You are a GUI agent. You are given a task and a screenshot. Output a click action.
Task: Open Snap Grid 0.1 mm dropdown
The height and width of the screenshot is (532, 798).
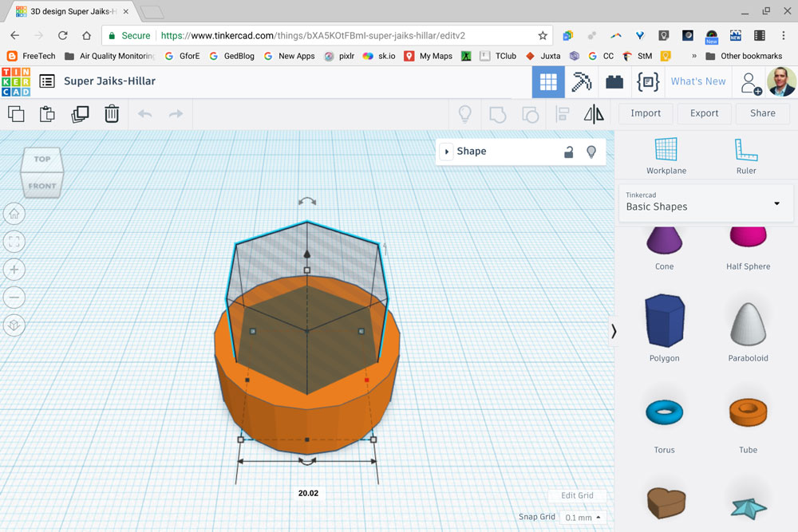tap(583, 518)
